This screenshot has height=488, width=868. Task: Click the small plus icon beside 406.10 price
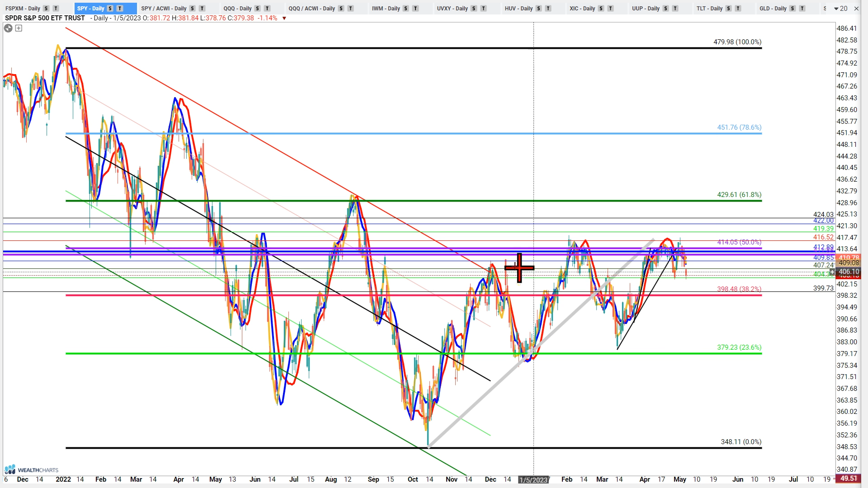[x=832, y=272]
